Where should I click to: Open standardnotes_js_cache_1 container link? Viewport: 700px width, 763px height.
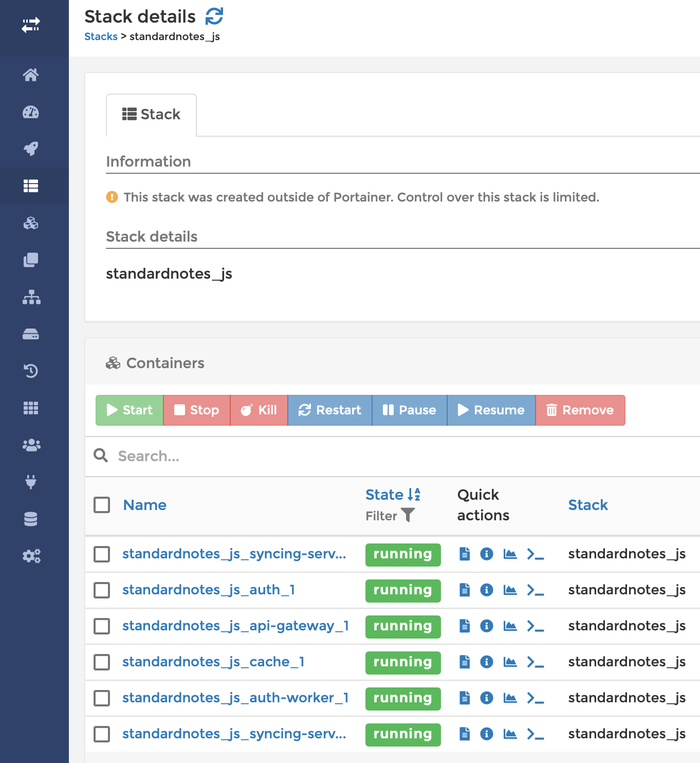(213, 662)
